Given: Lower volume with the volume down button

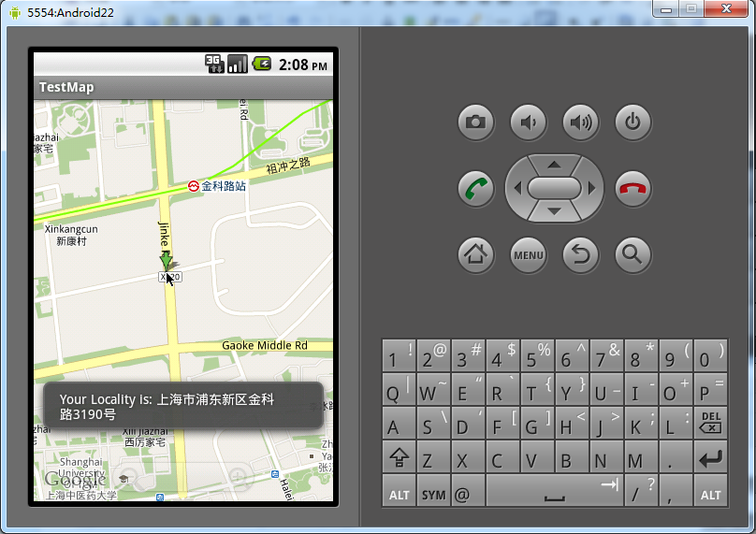Looking at the screenshot, I should coord(528,122).
